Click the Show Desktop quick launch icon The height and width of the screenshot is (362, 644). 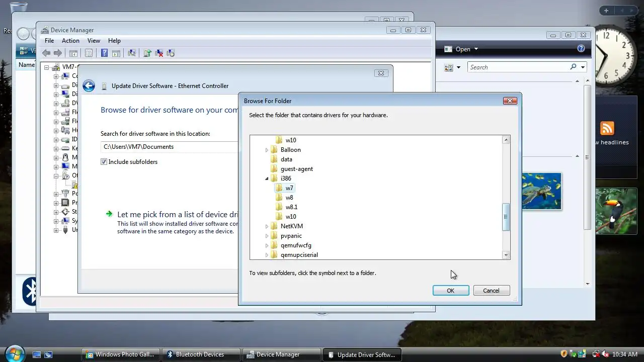click(37, 354)
